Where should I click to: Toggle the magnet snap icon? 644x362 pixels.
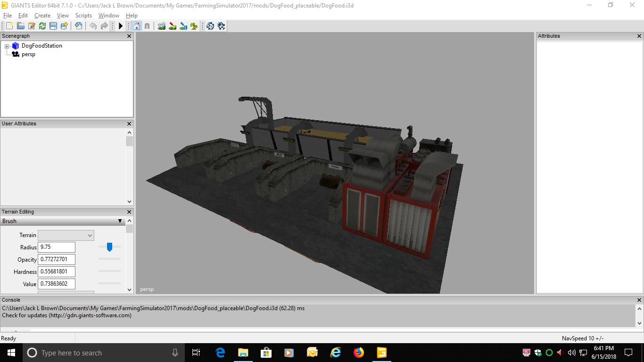[147, 26]
